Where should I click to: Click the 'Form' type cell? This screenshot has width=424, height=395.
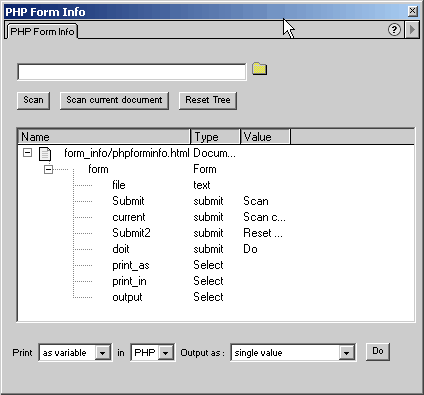click(205, 169)
